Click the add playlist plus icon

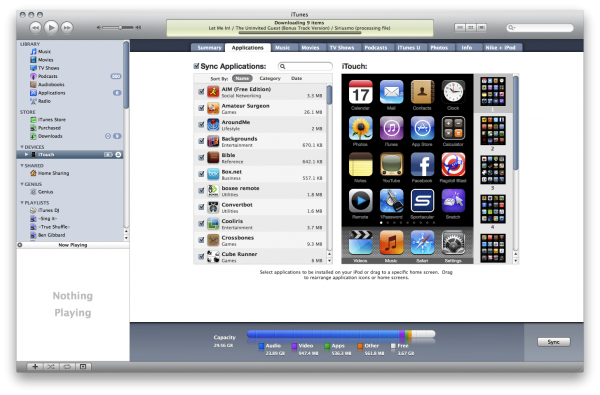point(35,367)
